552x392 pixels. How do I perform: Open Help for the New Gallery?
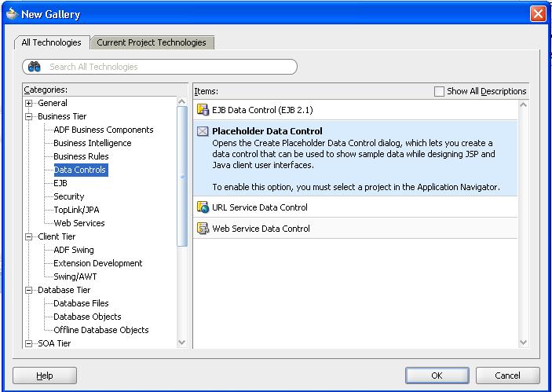pyautogui.click(x=45, y=376)
